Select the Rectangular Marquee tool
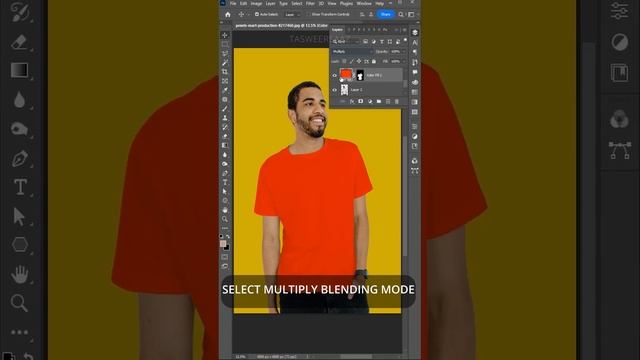640x360 pixels. point(225,44)
